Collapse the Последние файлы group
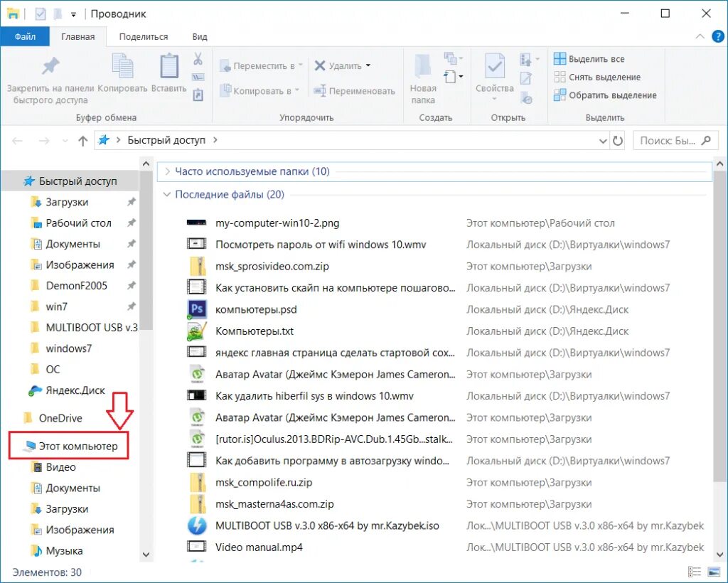Screen dimensions: 728x583 tap(166, 195)
